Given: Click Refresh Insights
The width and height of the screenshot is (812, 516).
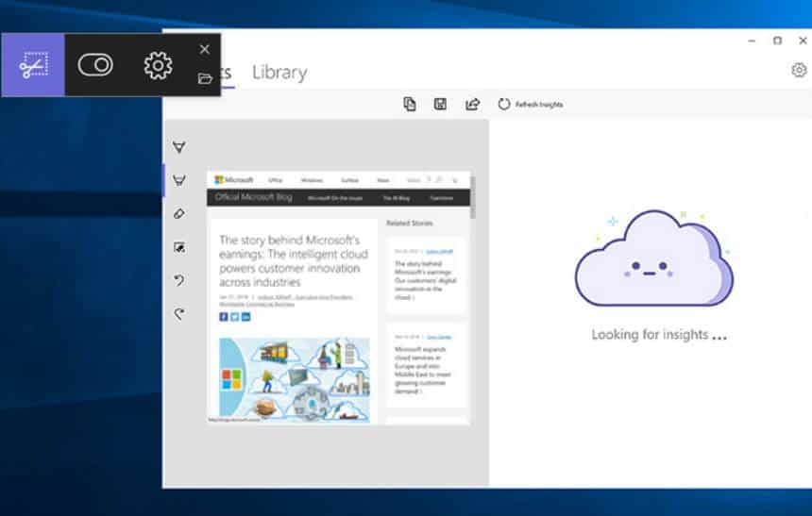Looking at the screenshot, I should pyautogui.click(x=531, y=104).
